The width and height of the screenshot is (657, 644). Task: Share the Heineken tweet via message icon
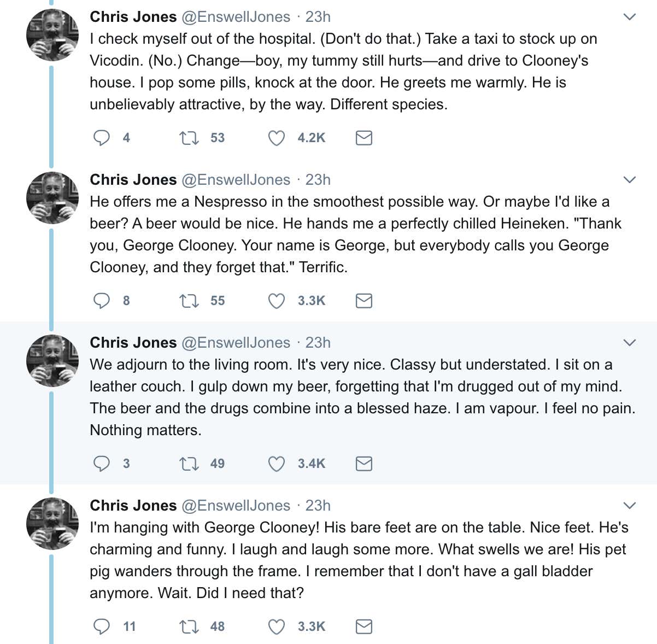364,301
